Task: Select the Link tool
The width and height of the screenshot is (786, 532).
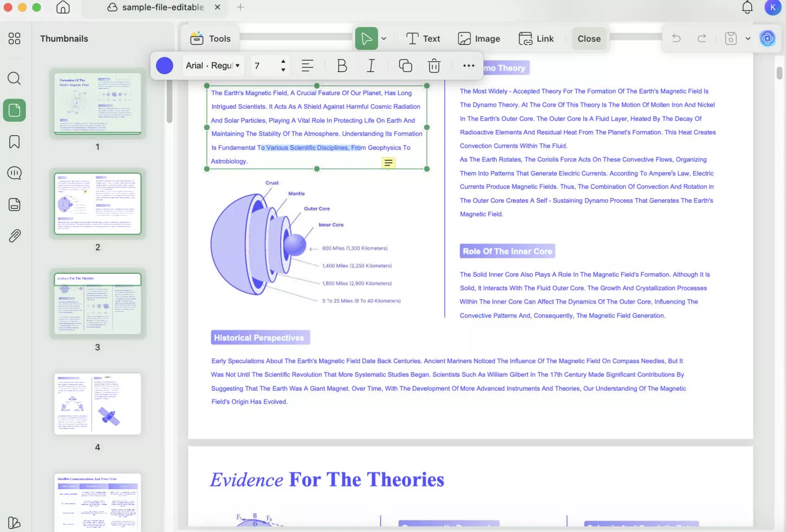Action: 537,38
